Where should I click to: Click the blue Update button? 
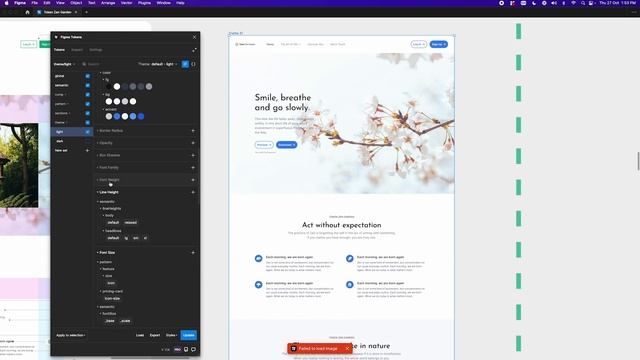tap(189, 335)
